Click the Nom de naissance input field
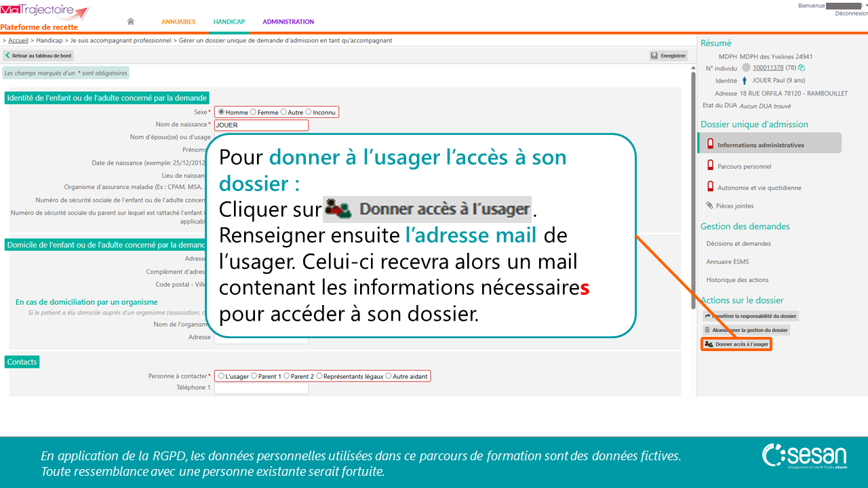This screenshot has height=488, width=868. coord(261,125)
